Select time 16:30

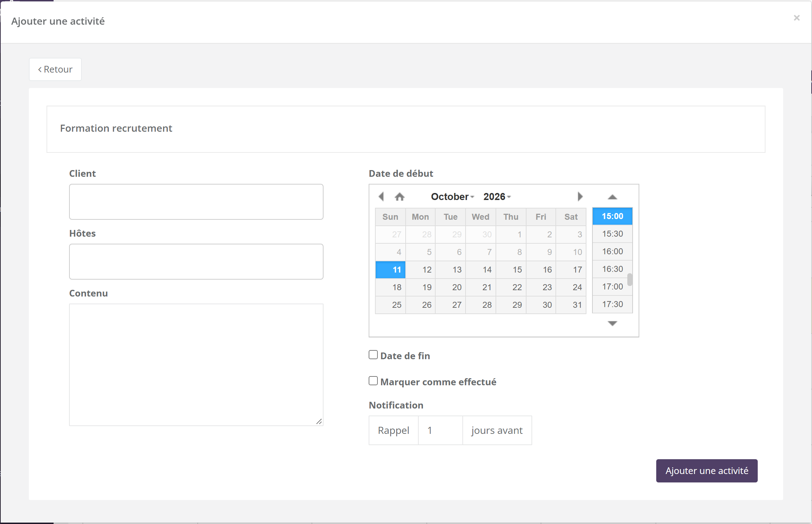pyautogui.click(x=613, y=269)
